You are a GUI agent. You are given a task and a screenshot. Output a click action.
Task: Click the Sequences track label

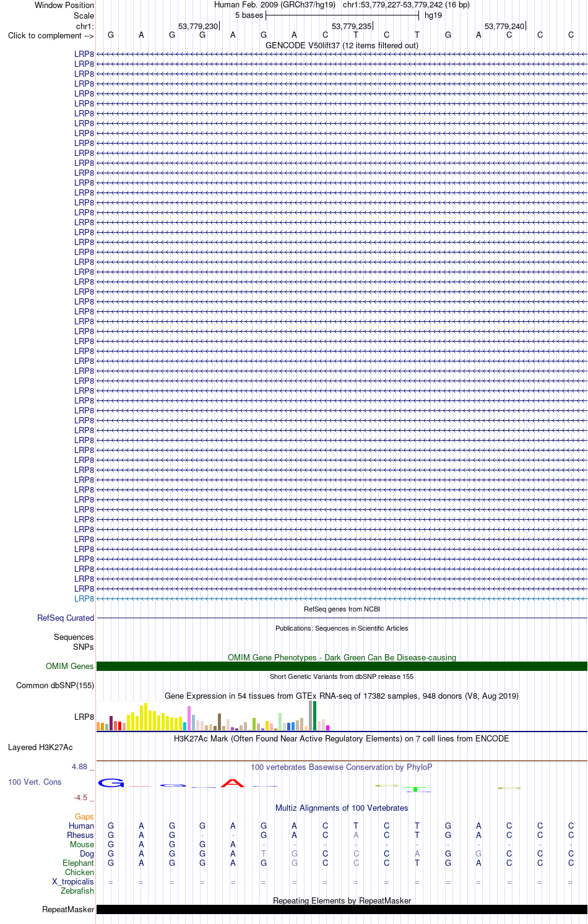tap(74, 637)
